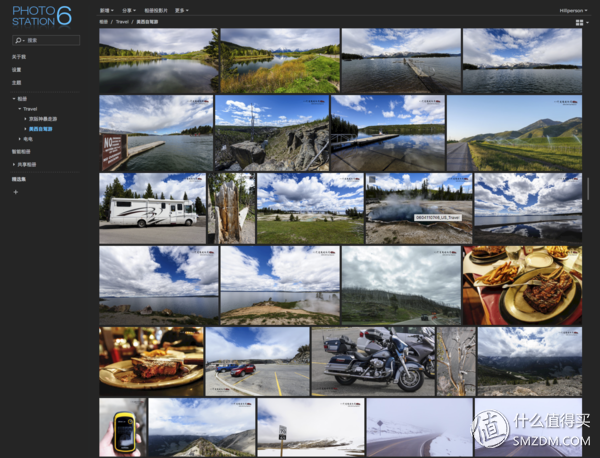Expand the 共享相册 node arrow
The image size is (600, 458).
[x=14, y=165]
